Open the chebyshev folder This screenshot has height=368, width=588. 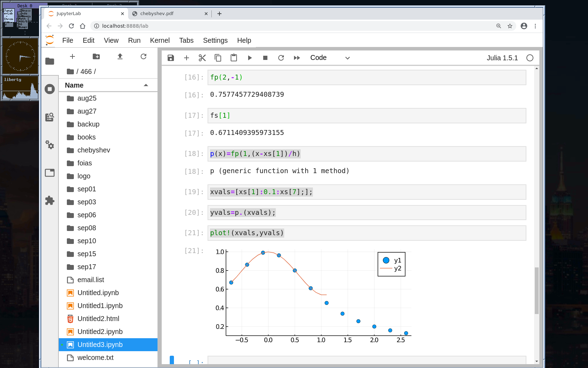93,150
